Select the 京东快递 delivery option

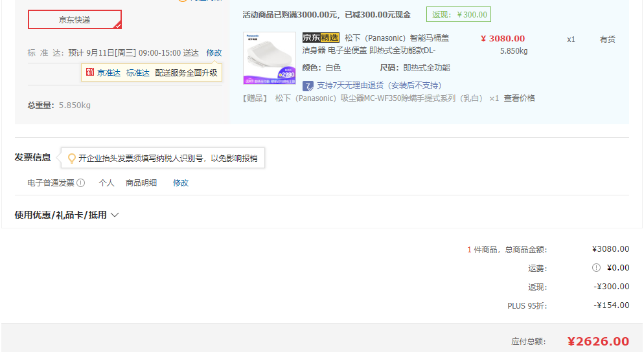[x=75, y=19]
